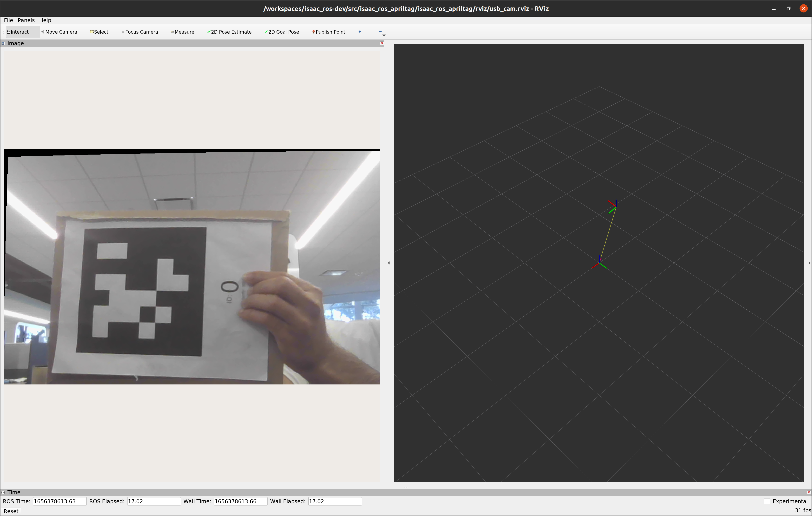The height and width of the screenshot is (516, 812).
Task: Select the Move Camera tool
Action: click(x=60, y=32)
